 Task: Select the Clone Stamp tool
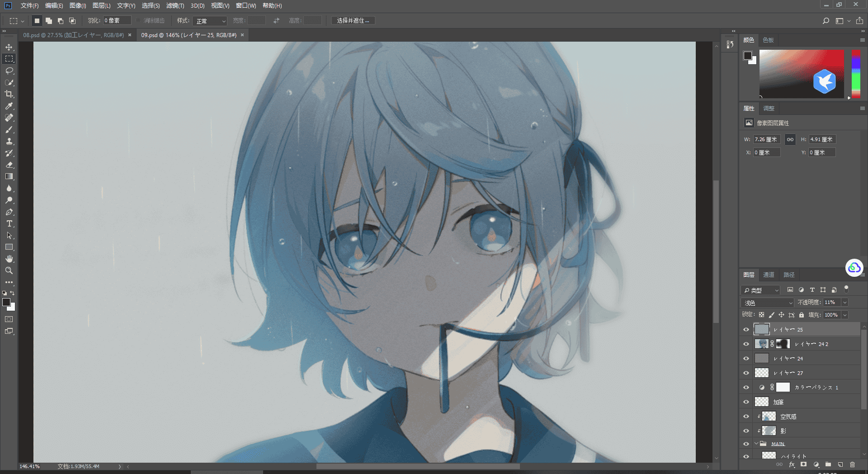coord(9,141)
